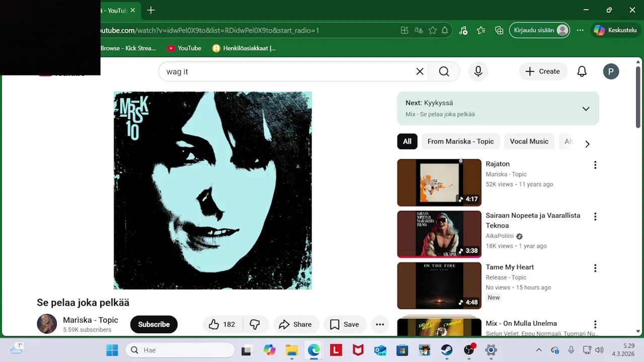Open the Windows Start menu
The image size is (644, 362).
coord(112,350)
